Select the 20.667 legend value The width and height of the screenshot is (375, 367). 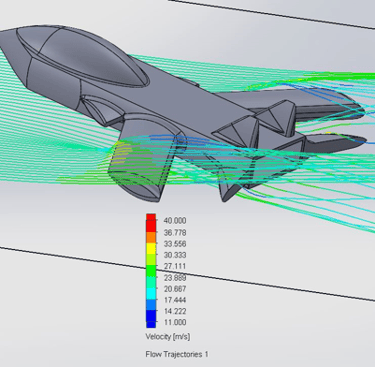[175, 289]
